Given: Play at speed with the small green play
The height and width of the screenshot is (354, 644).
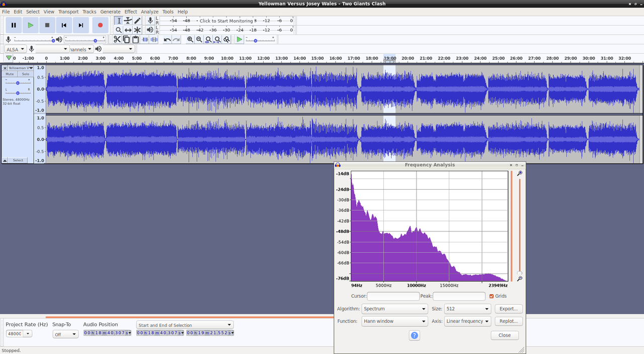Looking at the screenshot, I should [x=239, y=40].
